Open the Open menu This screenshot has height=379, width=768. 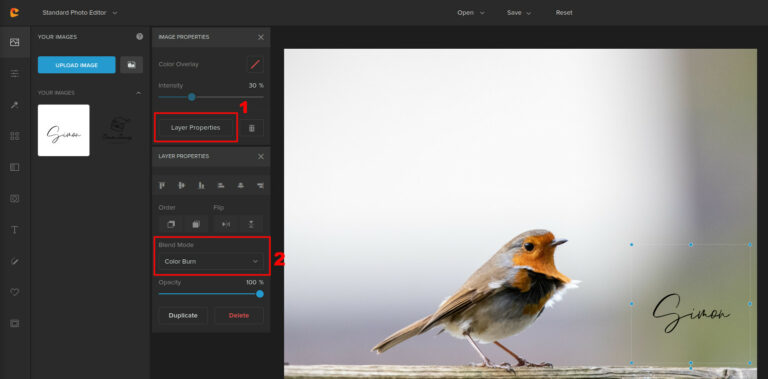pos(471,13)
